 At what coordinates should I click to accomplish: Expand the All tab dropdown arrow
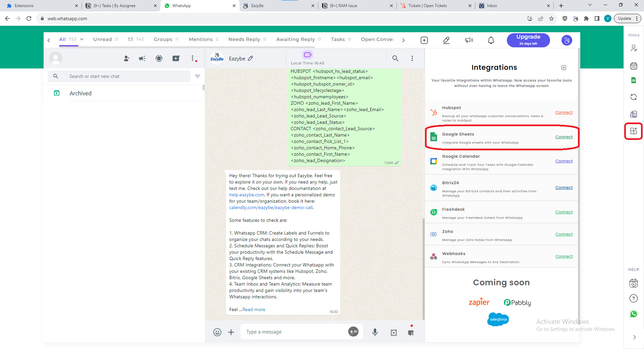click(x=82, y=39)
